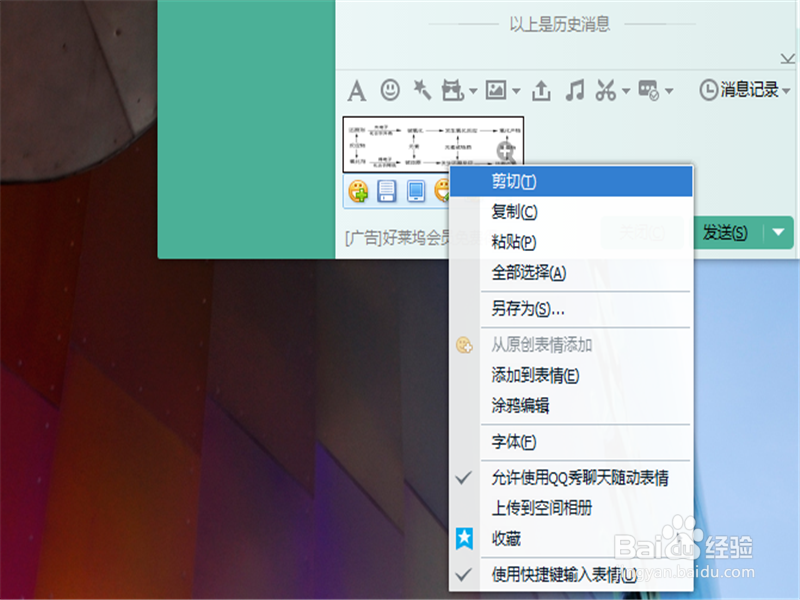Click the collapse arrow below history messages
800x600 pixels.
tap(787, 59)
